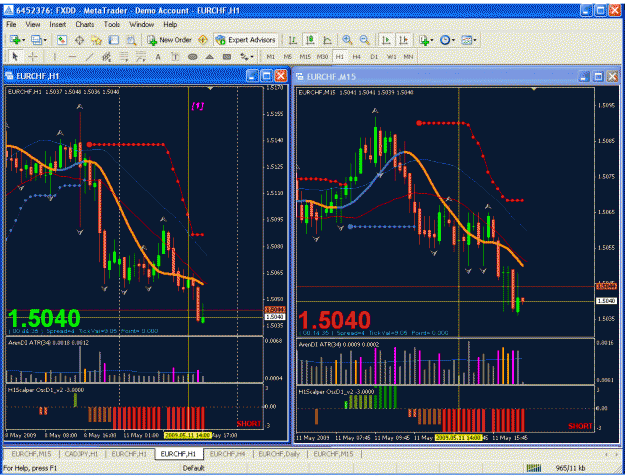This screenshot has width=625, height=476.
Task: Open the Data Window crosshair-target icon
Action: point(79,40)
